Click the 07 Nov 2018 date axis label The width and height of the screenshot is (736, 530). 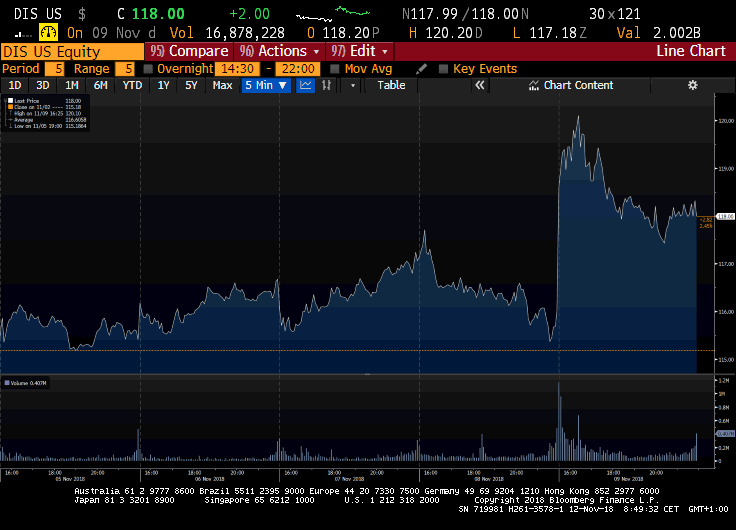click(350, 479)
